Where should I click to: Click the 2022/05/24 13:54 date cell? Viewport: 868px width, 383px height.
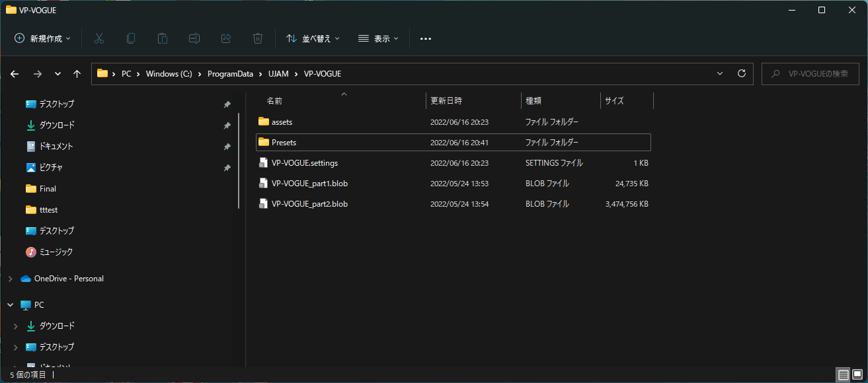point(459,205)
